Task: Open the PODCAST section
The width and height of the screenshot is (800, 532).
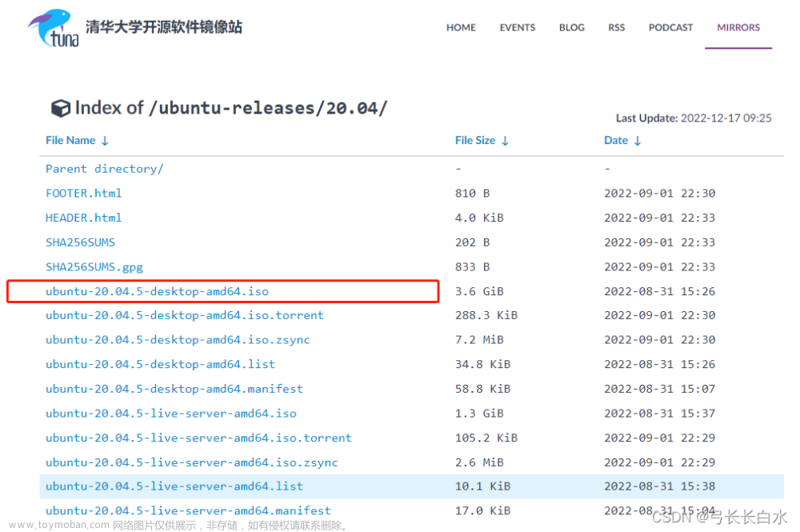Action: point(670,27)
